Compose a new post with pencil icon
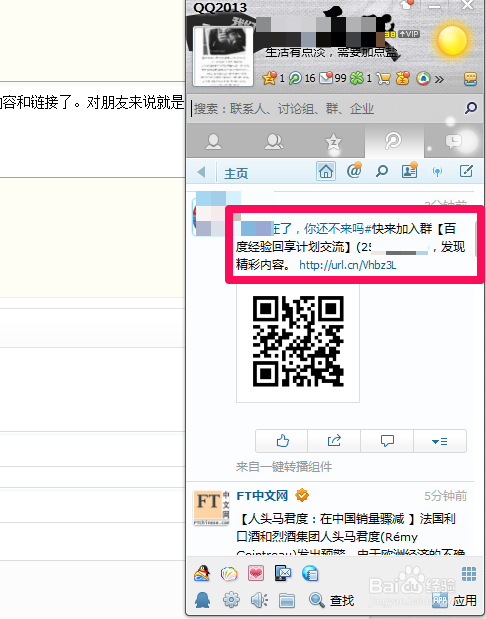486x619 pixels. click(x=466, y=171)
